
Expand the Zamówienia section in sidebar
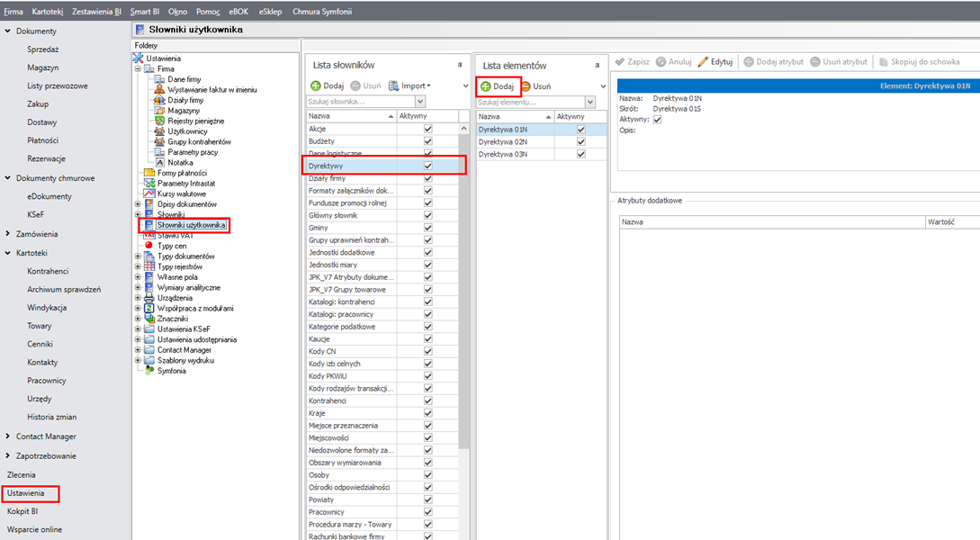pyautogui.click(x=8, y=234)
